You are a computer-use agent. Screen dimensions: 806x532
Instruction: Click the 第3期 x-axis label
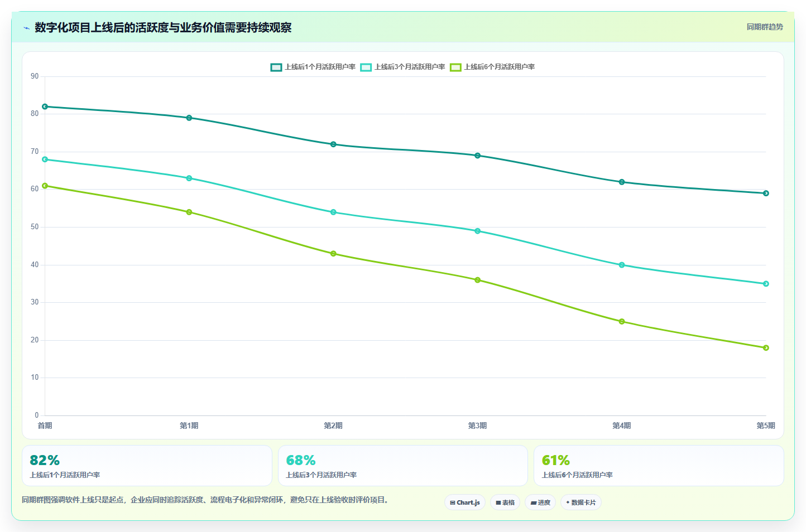(x=478, y=425)
